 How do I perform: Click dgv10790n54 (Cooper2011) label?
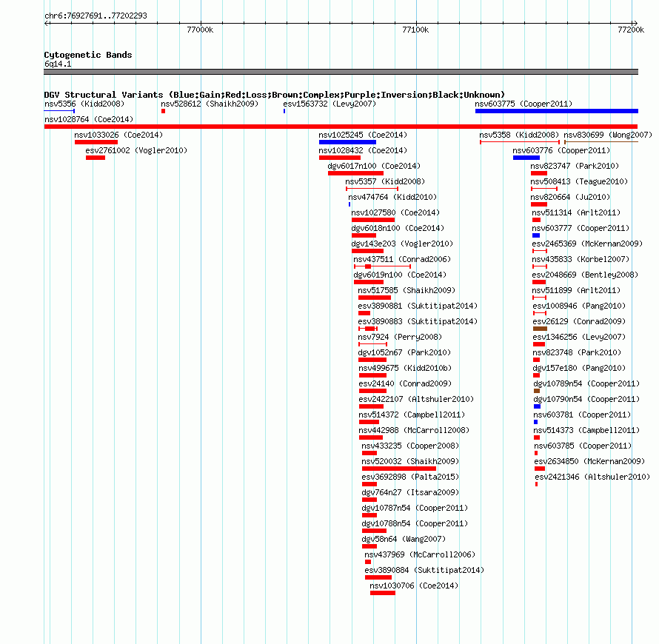coord(586,399)
